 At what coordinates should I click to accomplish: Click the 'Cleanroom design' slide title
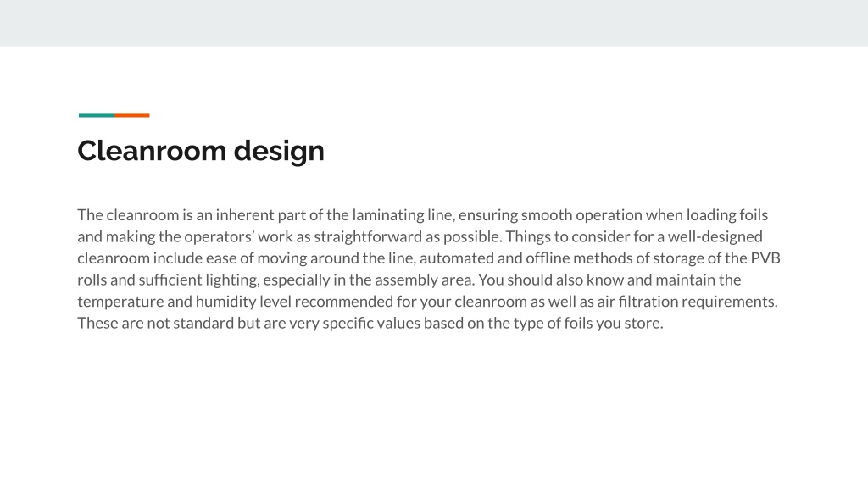[x=200, y=151]
